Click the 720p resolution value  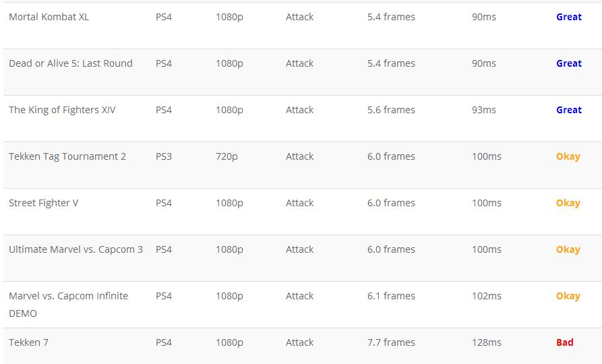click(x=227, y=156)
